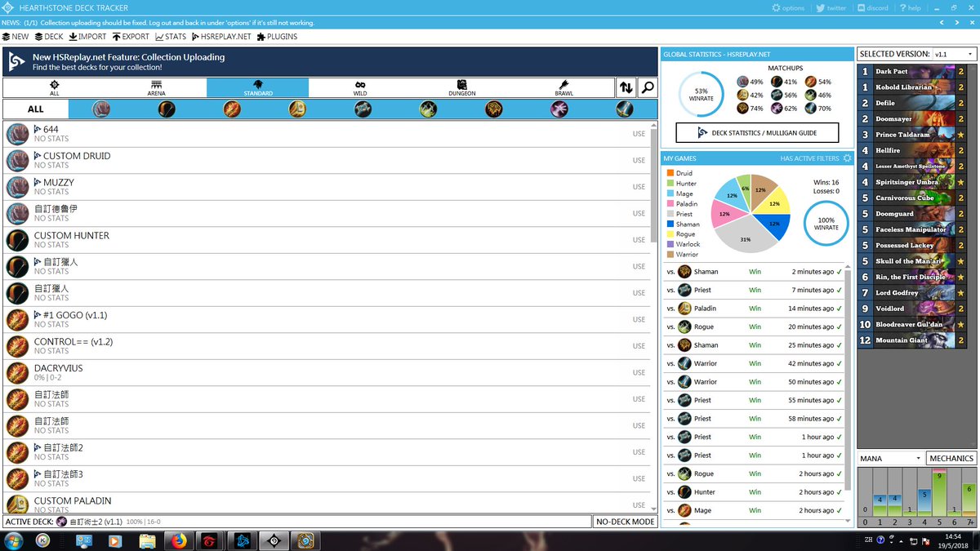Select the Lord Godfrey card

[x=913, y=293]
